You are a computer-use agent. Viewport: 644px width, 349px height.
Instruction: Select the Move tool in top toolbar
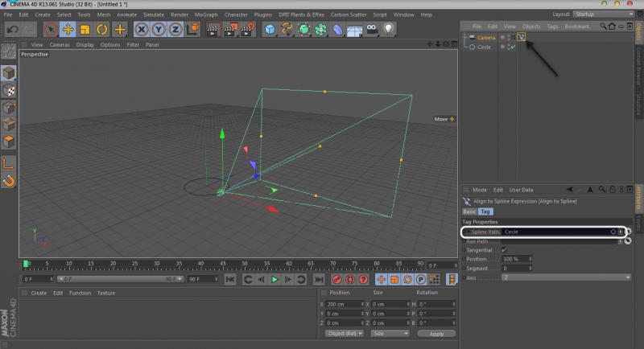click(68, 29)
